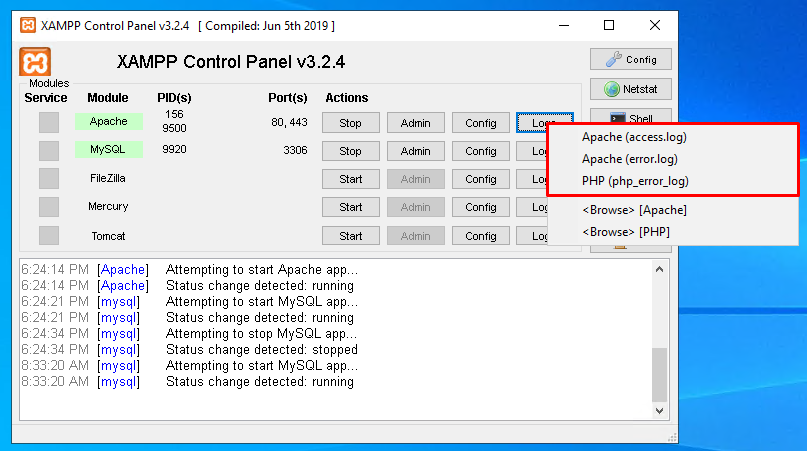The image size is (807, 451).
Task: Click the Tomcat module name
Action: pyautogui.click(x=108, y=236)
